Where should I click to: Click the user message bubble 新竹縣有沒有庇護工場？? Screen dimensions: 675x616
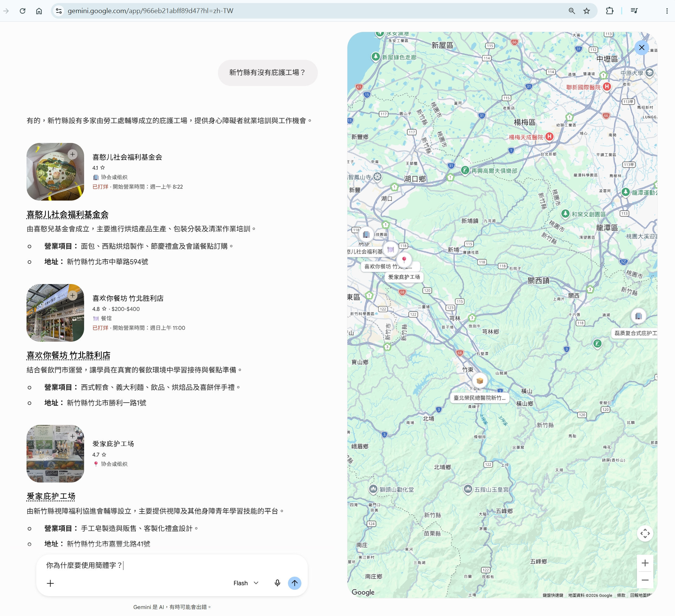tap(268, 73)
